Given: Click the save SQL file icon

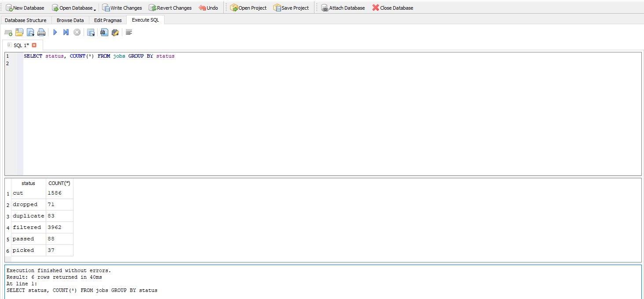Looking at the screenshot, I should point(30,32).
